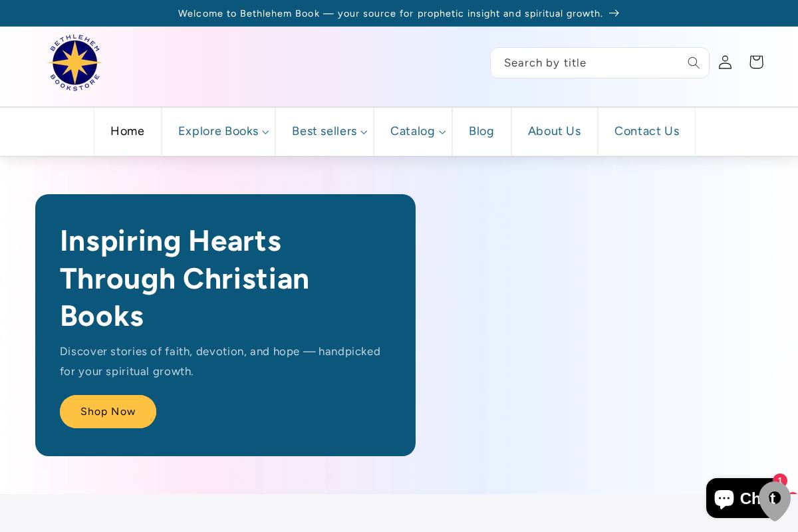798x532 pixels.
Task: Open the Contact Us page
Action: click(646, 131)
